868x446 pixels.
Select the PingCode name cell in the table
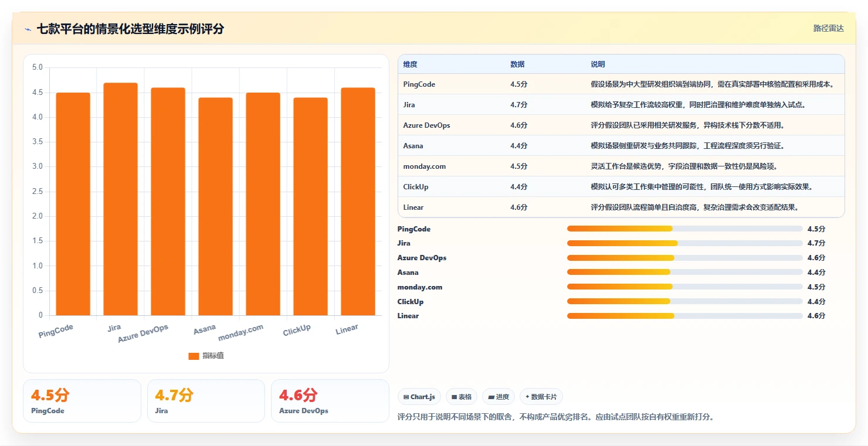[x=419, y=84]
